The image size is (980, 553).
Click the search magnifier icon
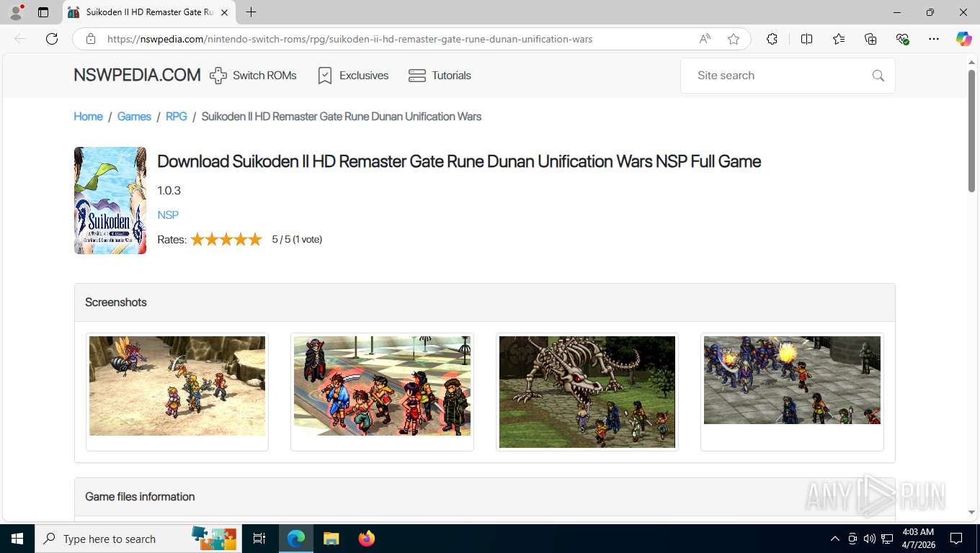tap(878, 76)
